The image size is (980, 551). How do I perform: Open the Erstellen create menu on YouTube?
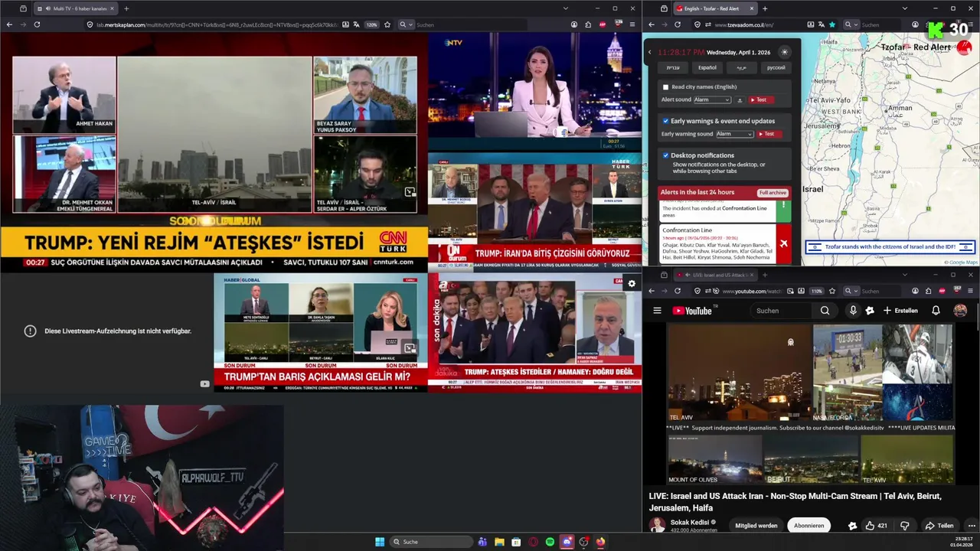(900, 311)
